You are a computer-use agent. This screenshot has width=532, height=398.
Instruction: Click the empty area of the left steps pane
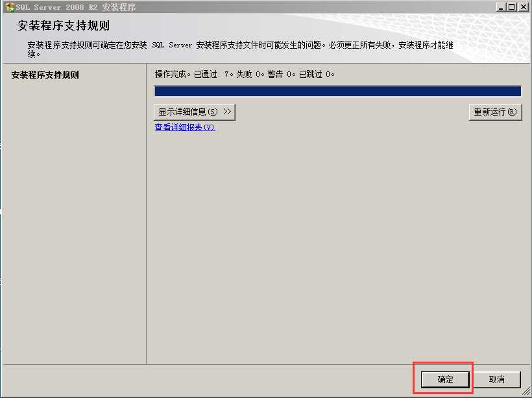tap(74, 221)
